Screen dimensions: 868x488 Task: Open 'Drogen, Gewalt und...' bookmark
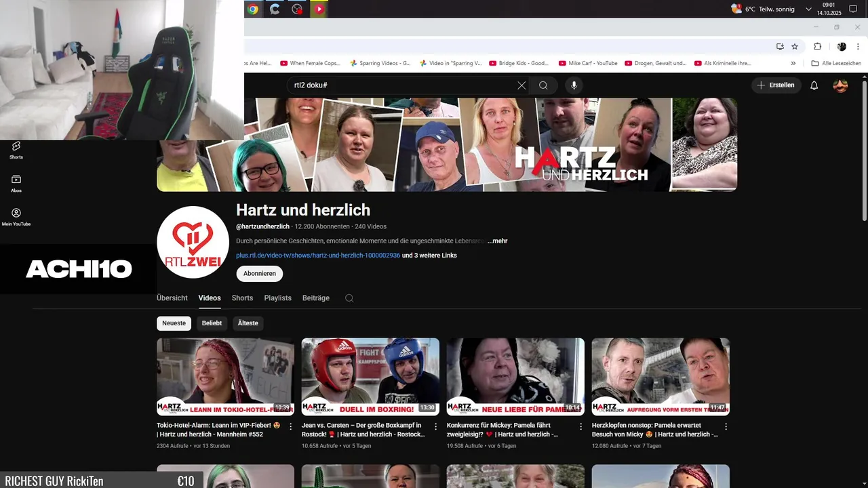656,63
